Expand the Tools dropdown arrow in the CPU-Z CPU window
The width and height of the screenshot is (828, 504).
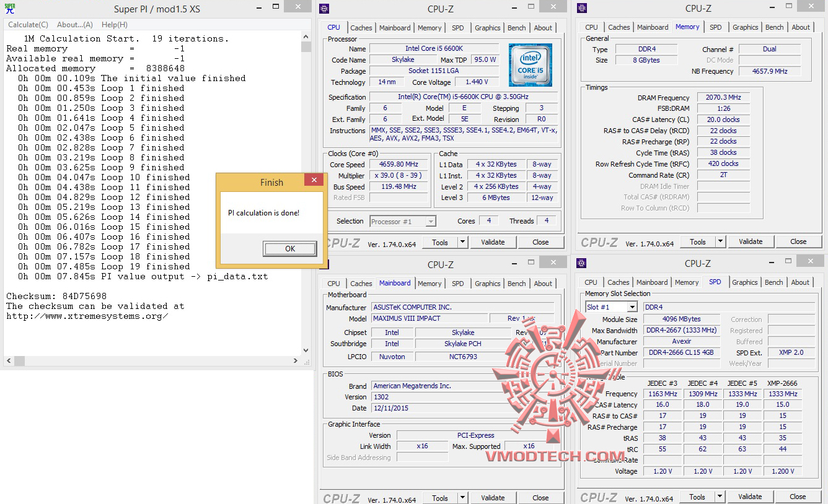463,242
